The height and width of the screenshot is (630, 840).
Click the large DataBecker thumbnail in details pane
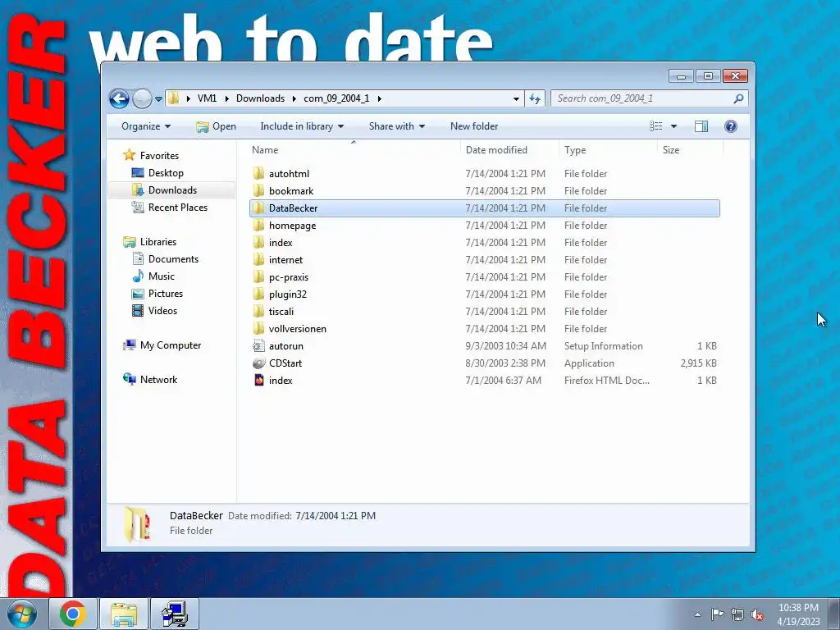[x=137, y=524]
